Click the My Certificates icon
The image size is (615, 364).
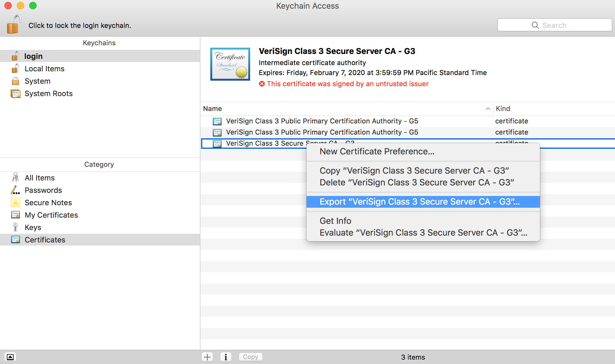click(x=16, y=215)
